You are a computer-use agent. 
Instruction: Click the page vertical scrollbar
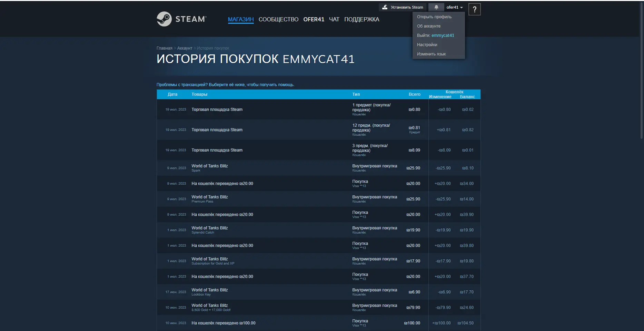[641, 69]
